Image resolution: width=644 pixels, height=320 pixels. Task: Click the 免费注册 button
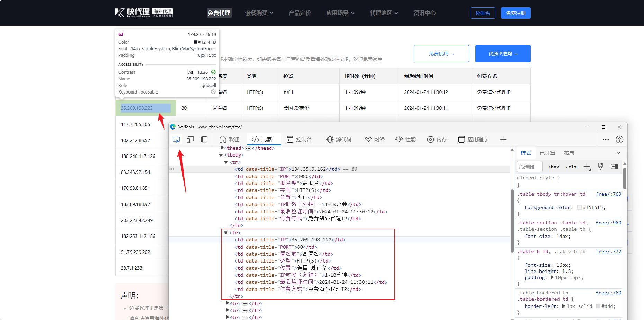(516, 13)
